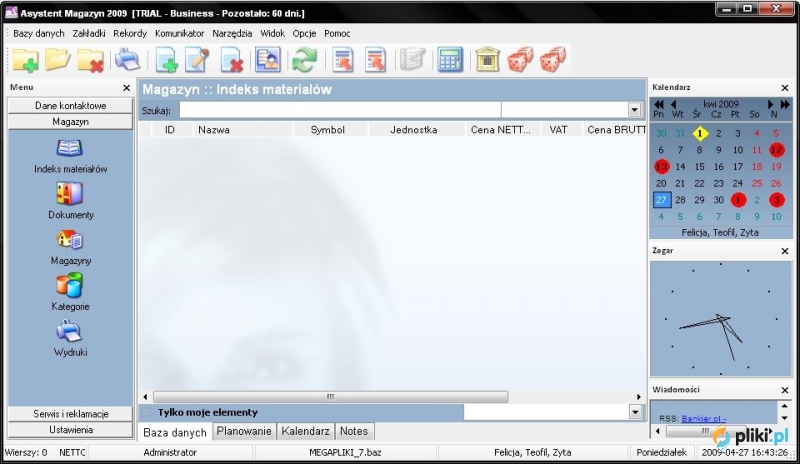Open the Pomoc menu
This screenshot has width=800, height=464.
[337, 34]
